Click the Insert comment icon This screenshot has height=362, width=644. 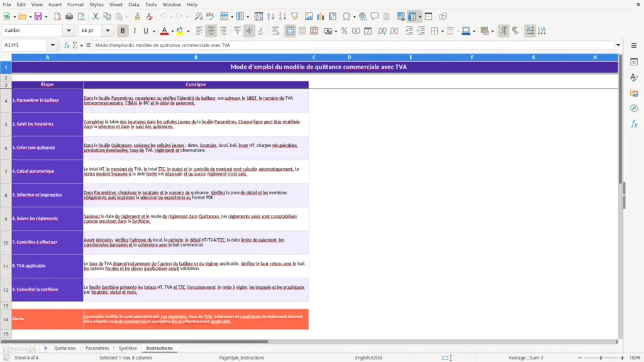pos(375,16)
